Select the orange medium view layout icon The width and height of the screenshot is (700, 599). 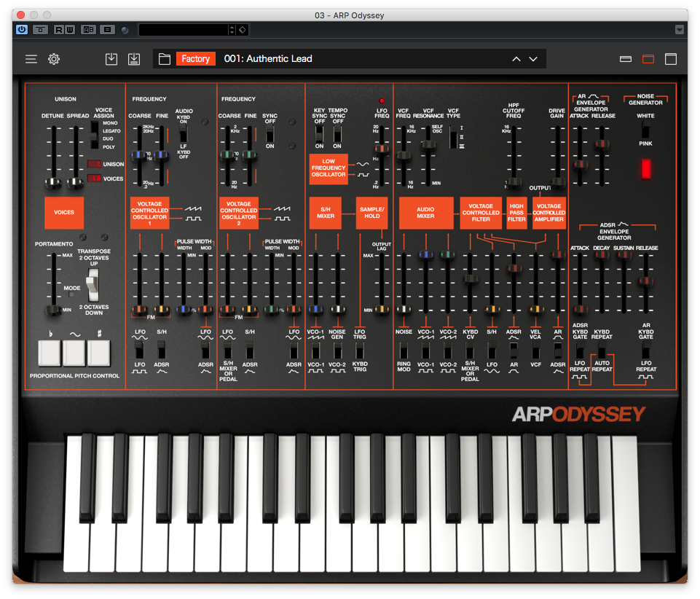click(x=648, y=59)
